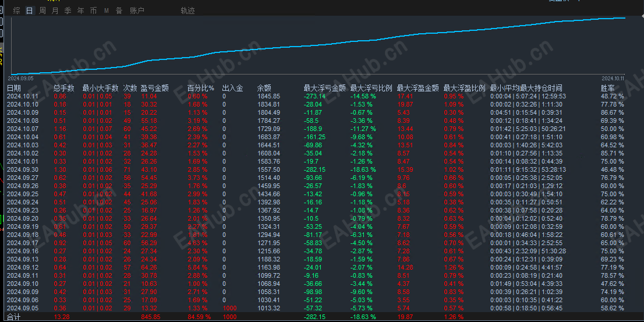Click max floating loss -273.14
This screenshot has width=644, height=322.
pos(314,96)
